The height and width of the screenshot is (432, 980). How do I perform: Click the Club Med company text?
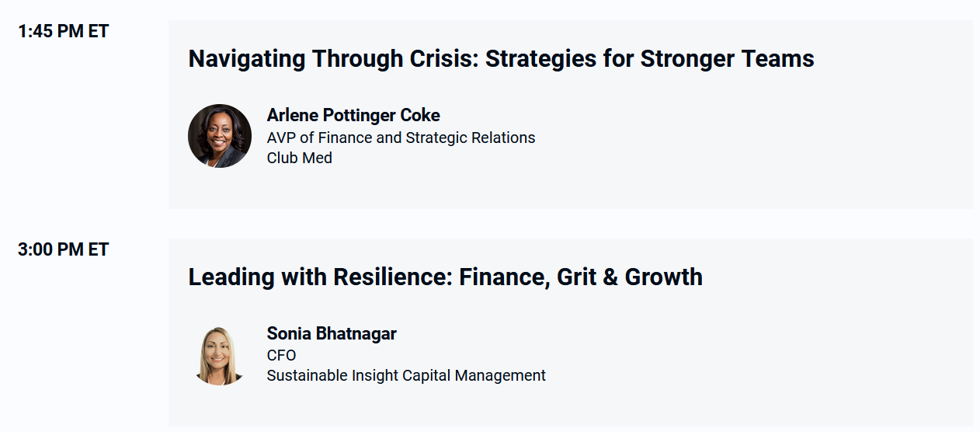coord(300,158)
